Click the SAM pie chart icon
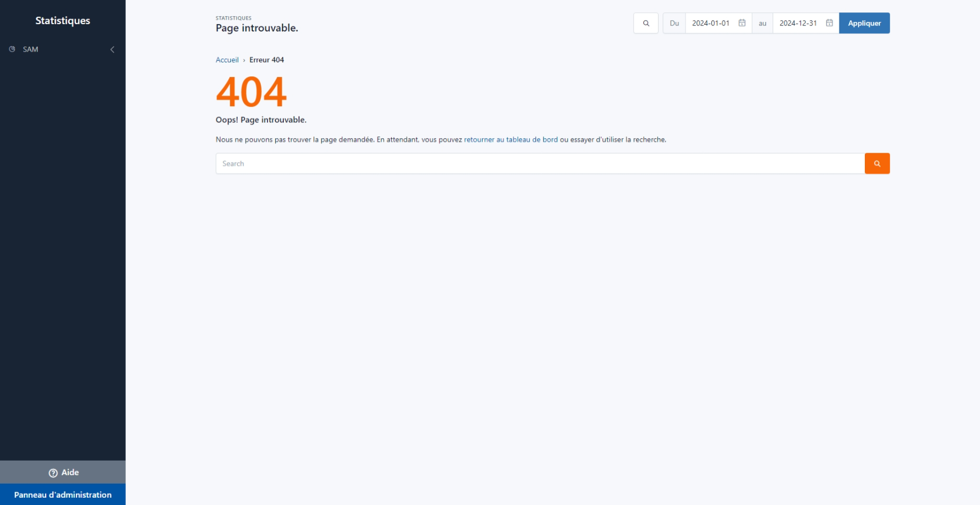 point(12,49)
